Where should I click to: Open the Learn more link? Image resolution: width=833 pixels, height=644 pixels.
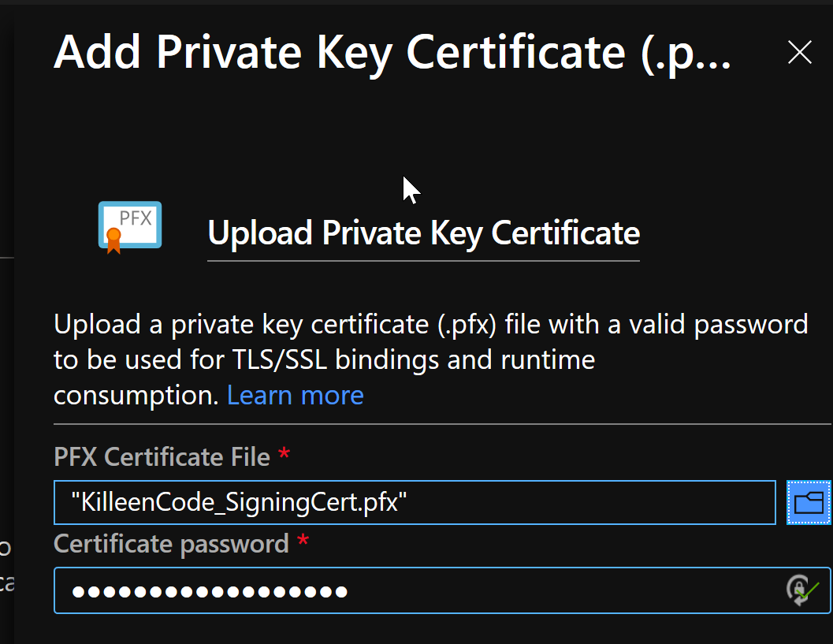point(295,394)
